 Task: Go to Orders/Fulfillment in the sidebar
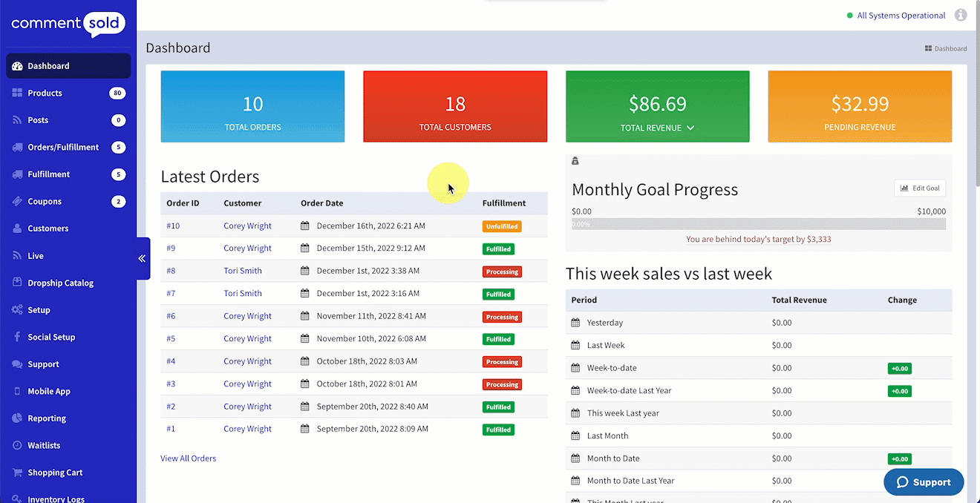(63, 148)
